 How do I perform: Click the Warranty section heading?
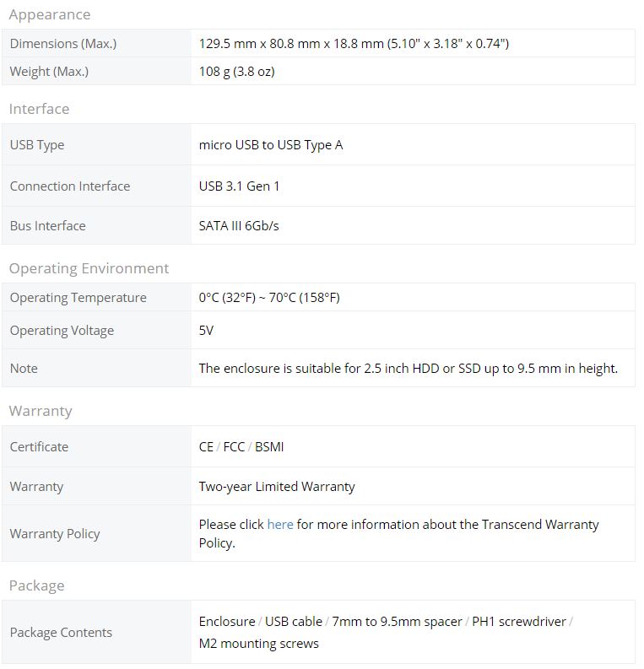(x=41, y=411)
